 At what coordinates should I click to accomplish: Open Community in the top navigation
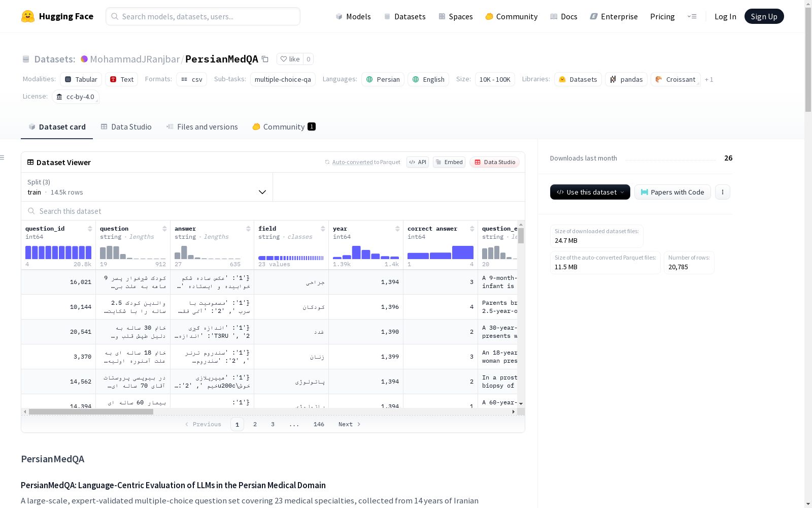point(512,16)
